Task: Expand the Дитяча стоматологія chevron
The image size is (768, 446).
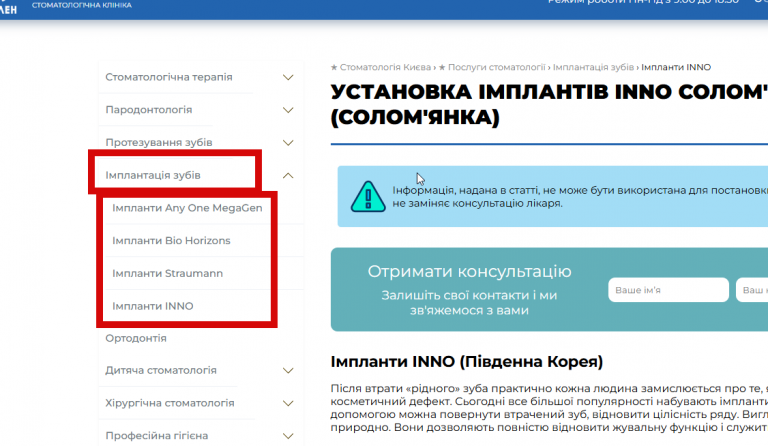Action: tap(288, 371)
